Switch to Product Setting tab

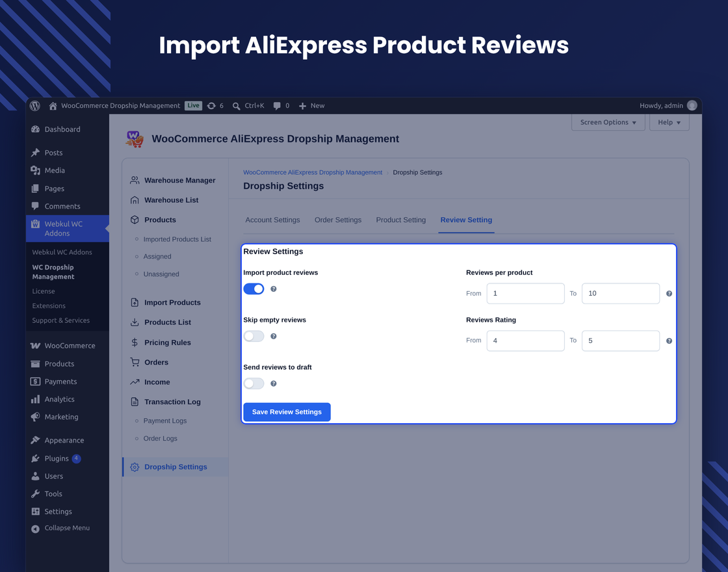point(400,220)
